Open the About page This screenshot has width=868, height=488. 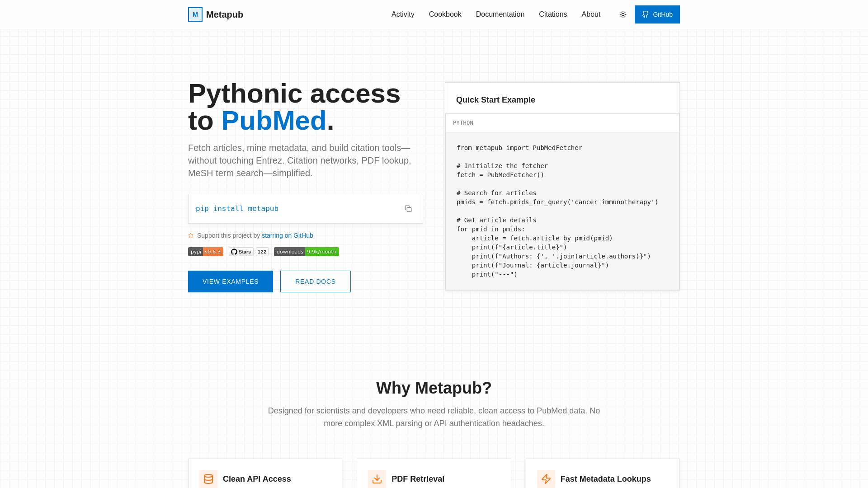591,14
